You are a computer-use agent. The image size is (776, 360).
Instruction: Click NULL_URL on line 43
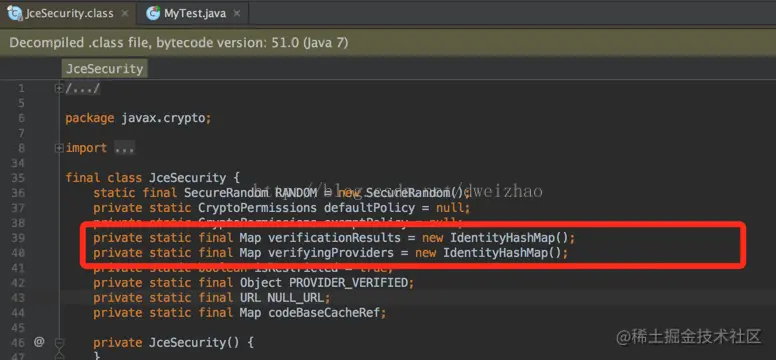tap(296, 298)
